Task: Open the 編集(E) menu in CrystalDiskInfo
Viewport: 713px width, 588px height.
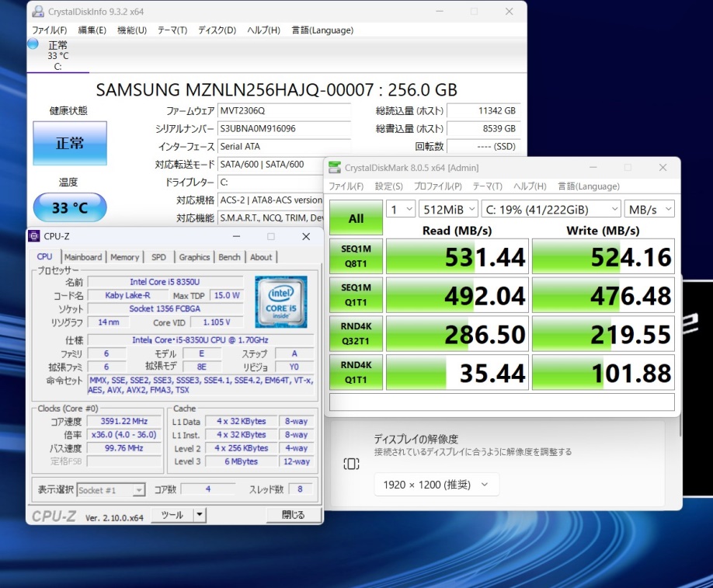Action: 92,30
